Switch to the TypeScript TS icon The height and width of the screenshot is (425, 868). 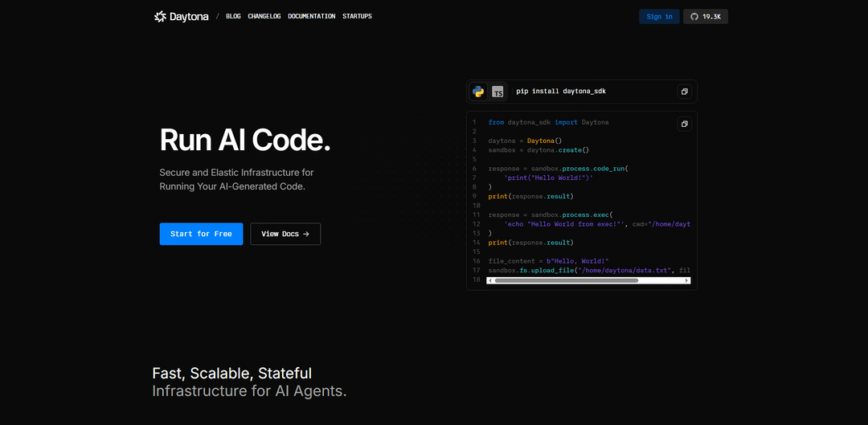pos(498,92)
